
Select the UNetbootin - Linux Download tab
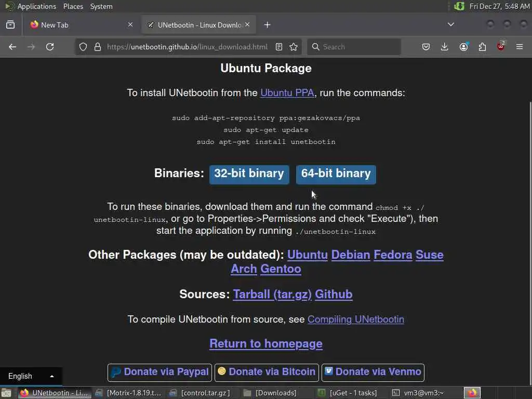(198, 25)
